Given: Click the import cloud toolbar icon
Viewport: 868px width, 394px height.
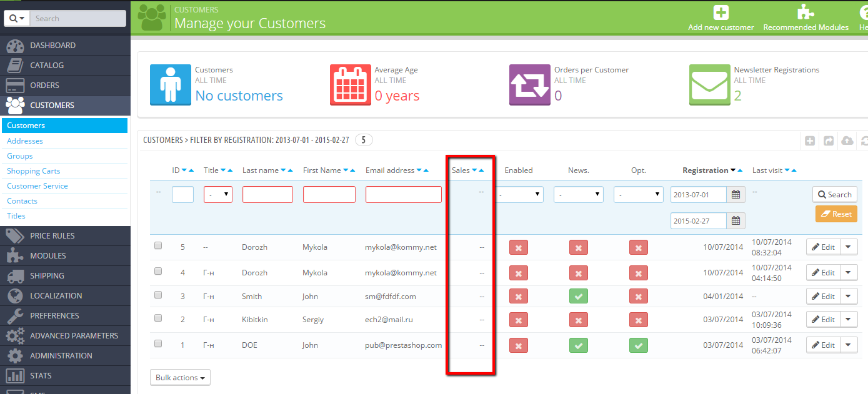Looking at the screenshot, I should click(x=847, y=141).
